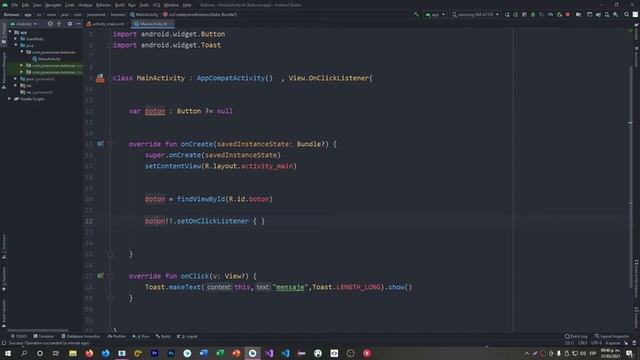Viewport: 640px width, 360px height.
Task: Open the Event Log panel
Action: [576, 336]
